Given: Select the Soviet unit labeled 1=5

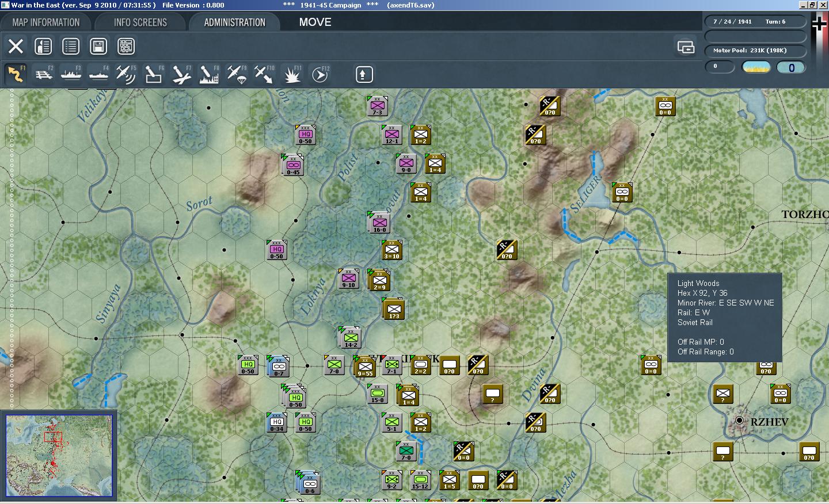Looking at the screenshot, I should coord(449,480).
